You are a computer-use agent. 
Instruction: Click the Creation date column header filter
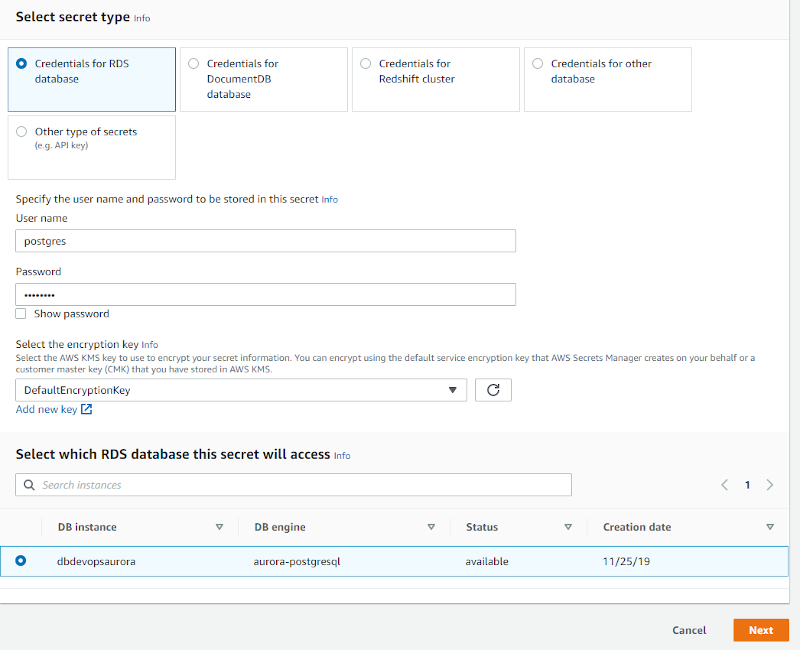(x=770, y=527)
